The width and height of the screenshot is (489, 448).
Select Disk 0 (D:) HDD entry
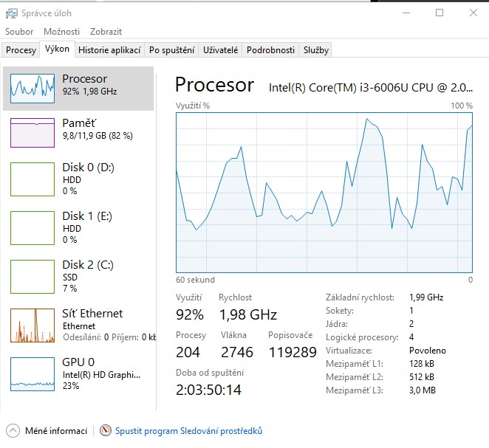(78, 179)
